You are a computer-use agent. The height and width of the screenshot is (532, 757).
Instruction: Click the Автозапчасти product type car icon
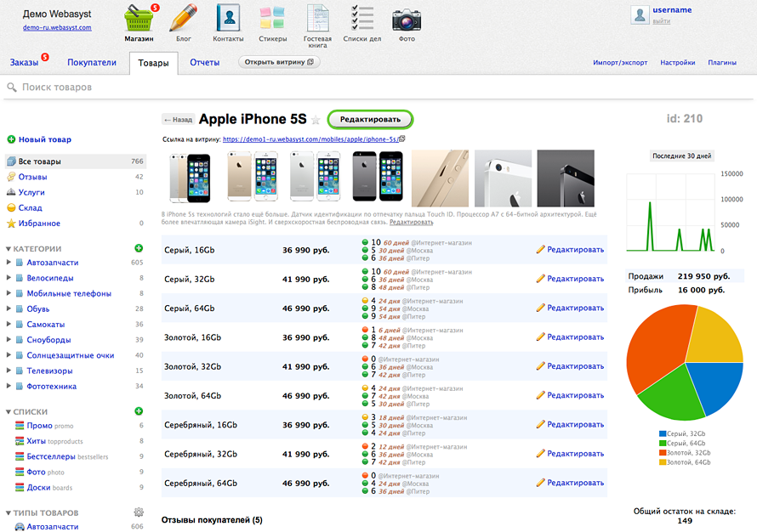[x=20, y=527]
